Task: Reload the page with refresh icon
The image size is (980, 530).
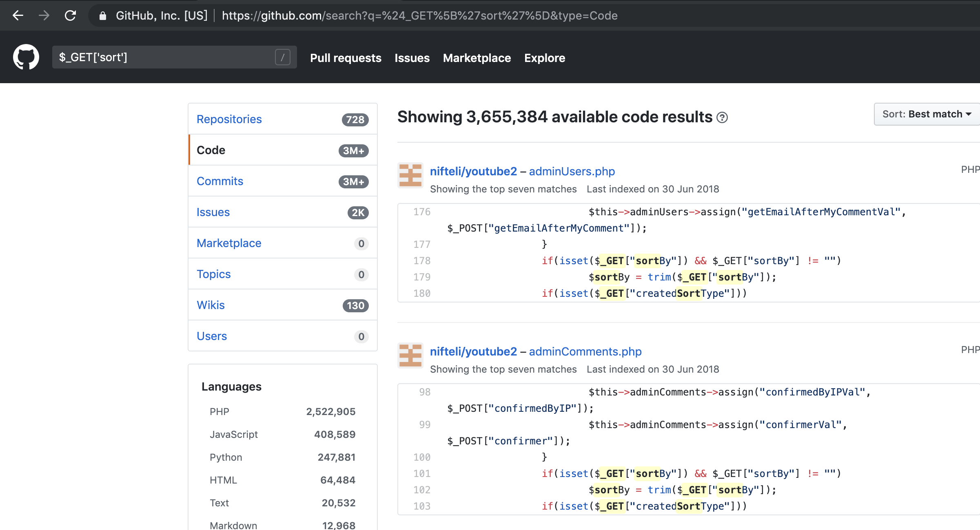Action: click(x=71, y=15)
